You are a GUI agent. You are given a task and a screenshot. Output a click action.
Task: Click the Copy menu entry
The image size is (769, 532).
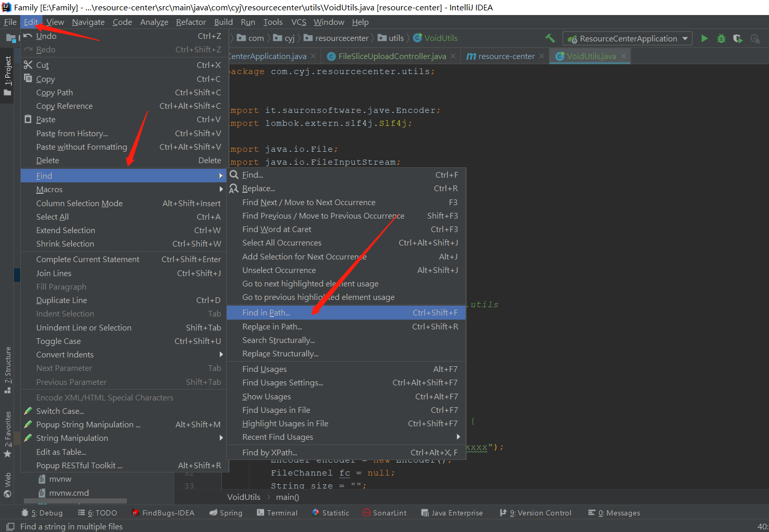pyautogui.click(x=124, y=79)
